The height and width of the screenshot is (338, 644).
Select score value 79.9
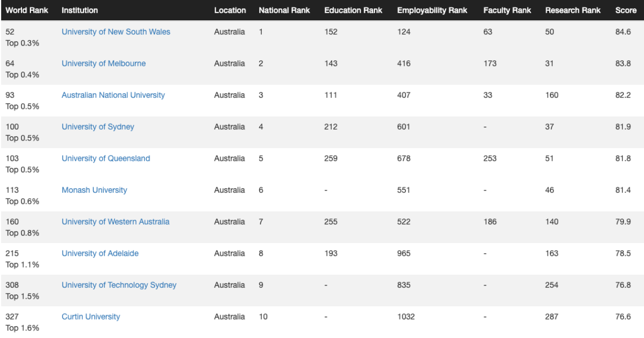(x=623, y=222)
